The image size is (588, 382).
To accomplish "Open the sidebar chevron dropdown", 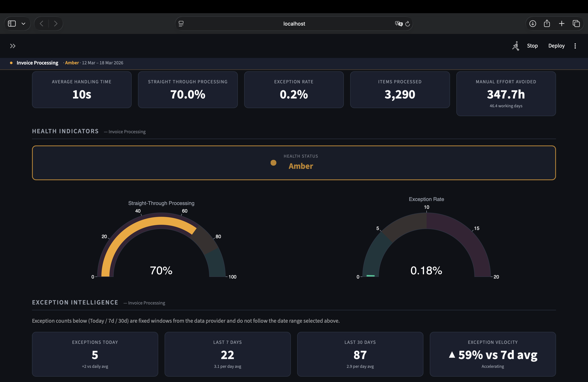I will pos(23,23).
